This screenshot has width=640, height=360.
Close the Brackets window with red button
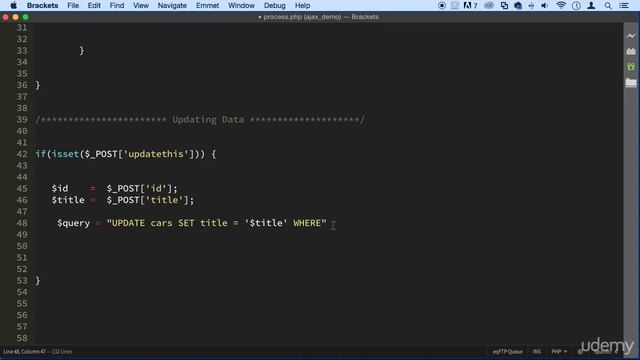pos(5,17)
